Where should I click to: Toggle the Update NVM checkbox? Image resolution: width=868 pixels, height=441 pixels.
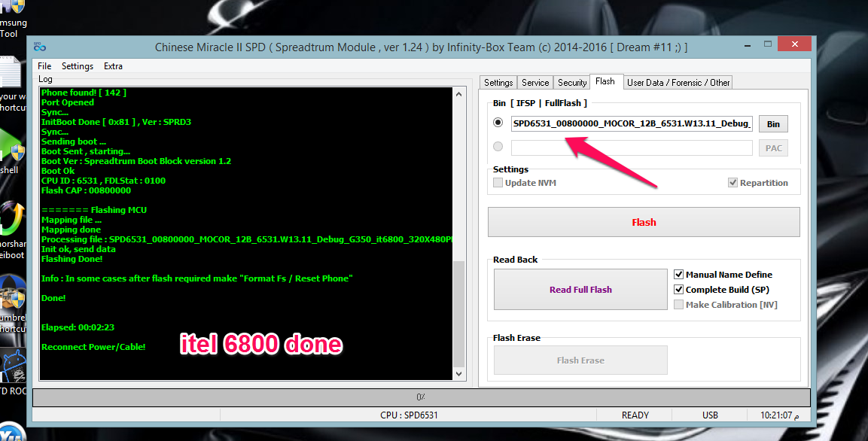pyautogui.click(x=498, y=183)
